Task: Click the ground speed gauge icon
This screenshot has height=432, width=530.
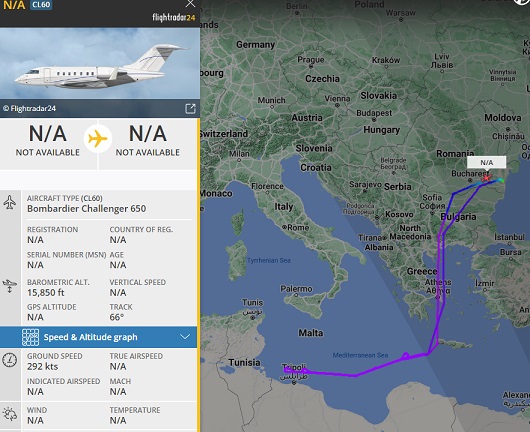Action: click(9, 360)
